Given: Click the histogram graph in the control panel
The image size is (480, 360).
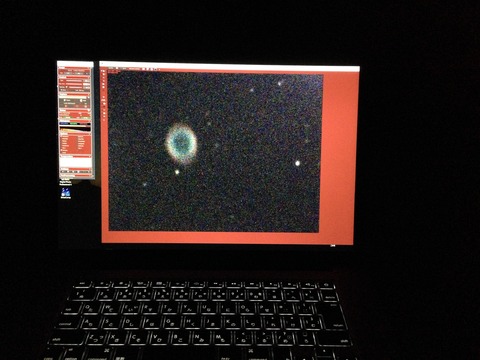Looking at the screenshot, I should (75, 128).
